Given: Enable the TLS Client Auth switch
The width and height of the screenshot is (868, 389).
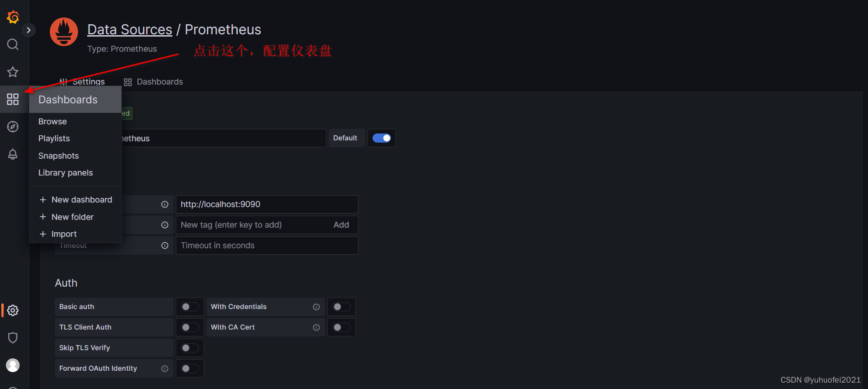Looking at the screenshot, I should 190,327.
